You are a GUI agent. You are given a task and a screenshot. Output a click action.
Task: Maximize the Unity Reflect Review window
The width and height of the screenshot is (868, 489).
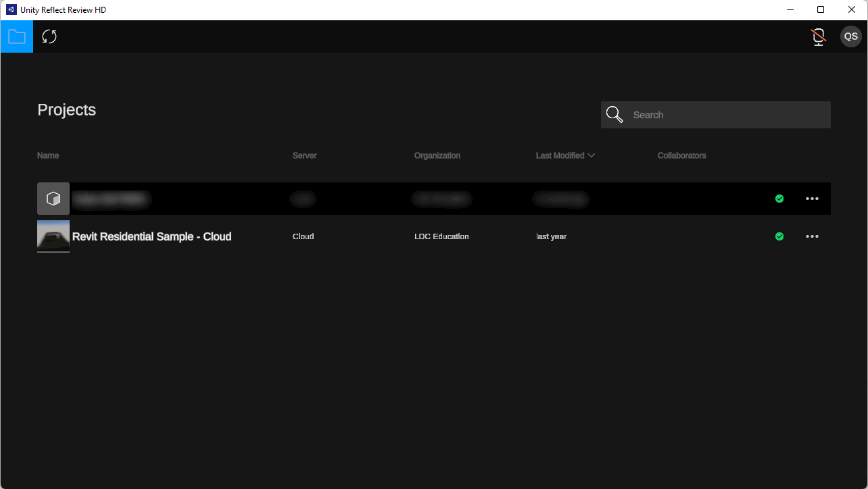click(821, 10)
